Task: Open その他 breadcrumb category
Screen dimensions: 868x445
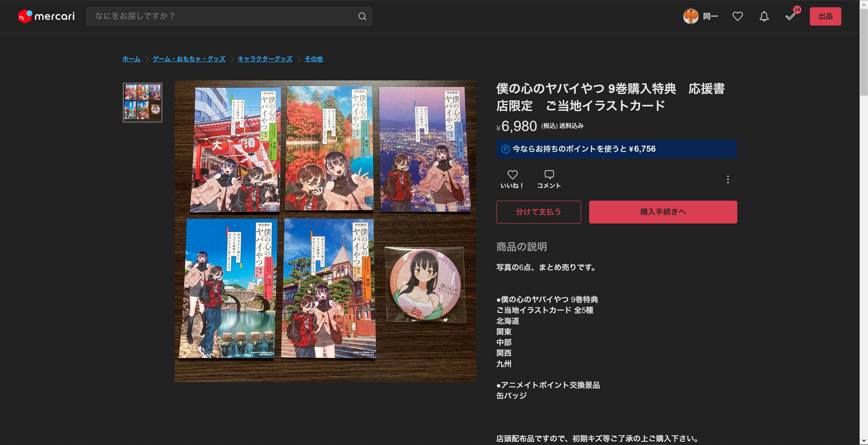Action: coord(313,59)
